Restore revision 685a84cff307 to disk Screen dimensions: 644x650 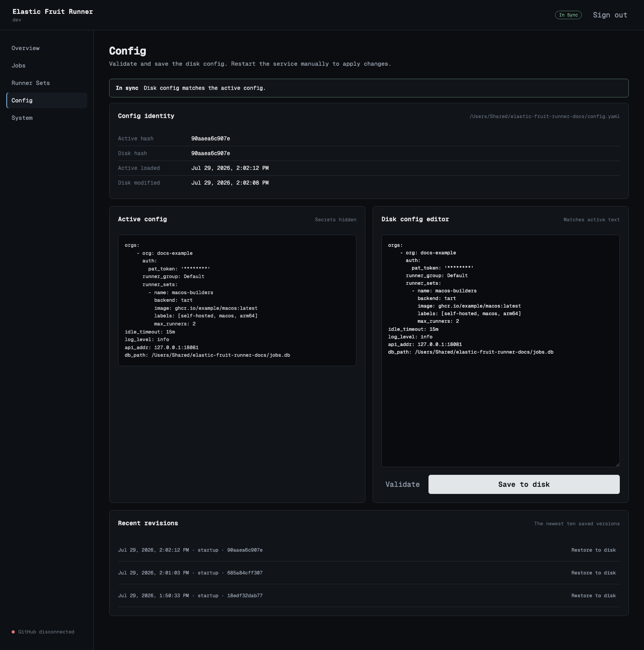click(x=593, y=573)
